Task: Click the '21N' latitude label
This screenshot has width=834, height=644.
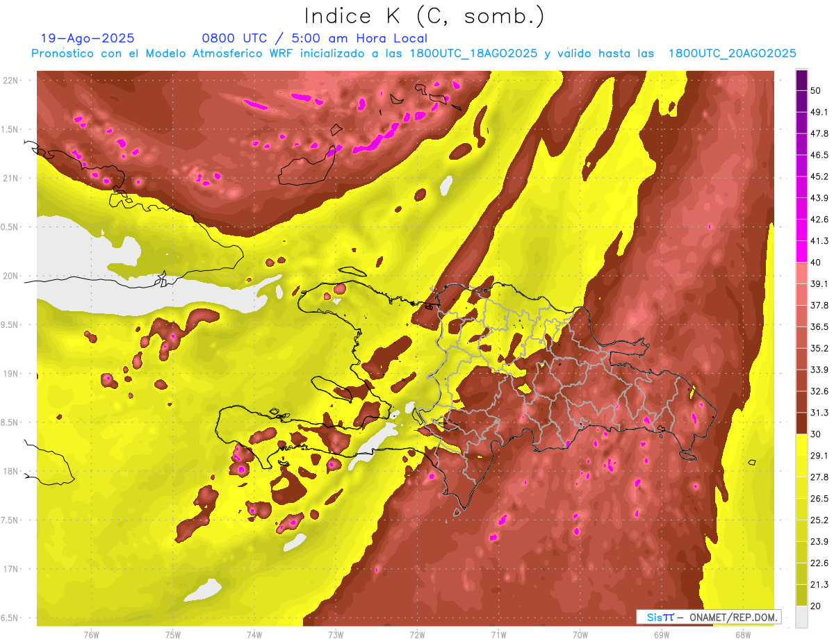Action: pyautogui.click(x=11, y=179)
